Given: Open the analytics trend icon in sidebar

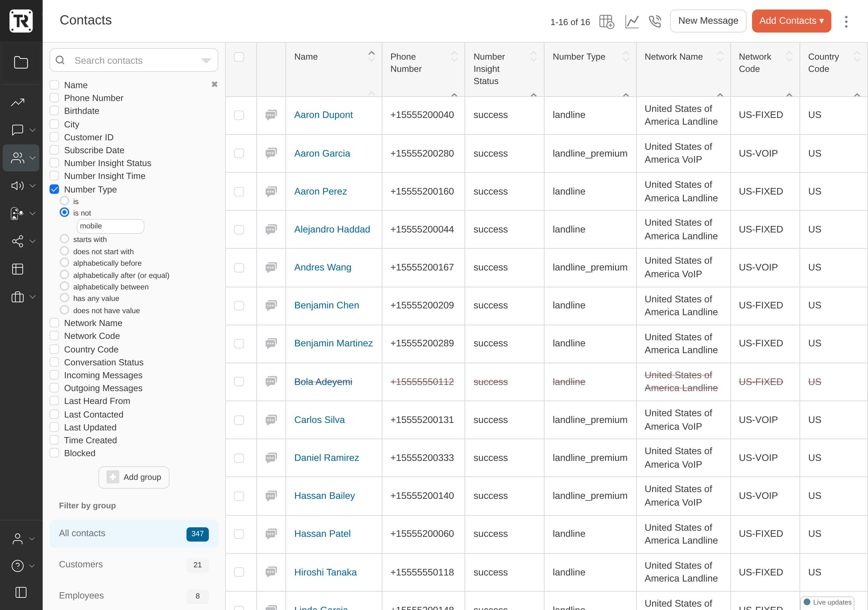Looking at the screenshot, I should pyautogui.click(x=18, y=102).
